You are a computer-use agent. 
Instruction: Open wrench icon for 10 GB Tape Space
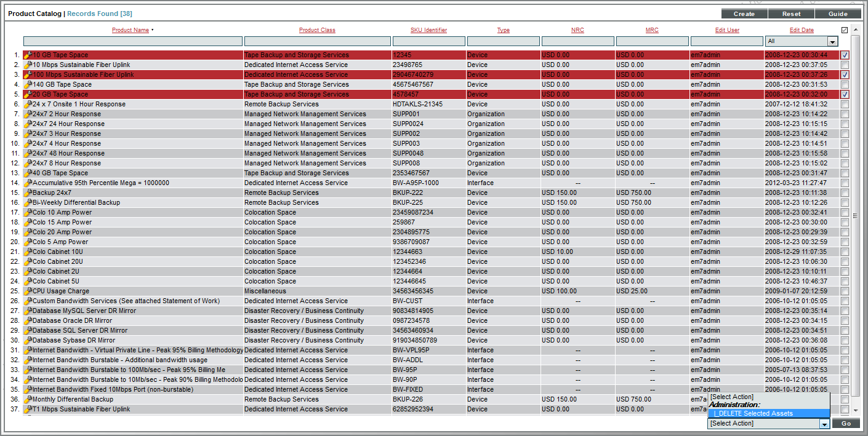coord(28,55)
